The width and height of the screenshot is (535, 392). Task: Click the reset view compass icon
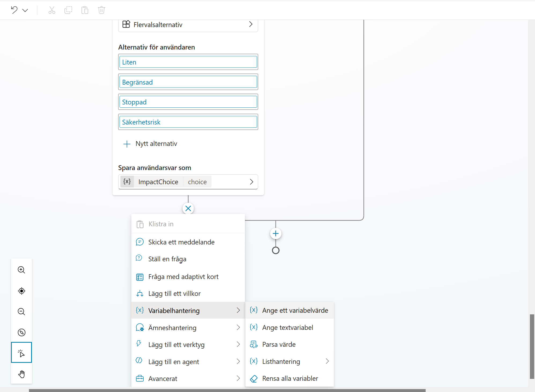21,332
